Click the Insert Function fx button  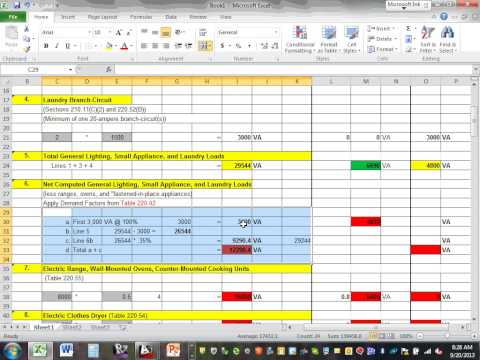coord(109,69)
